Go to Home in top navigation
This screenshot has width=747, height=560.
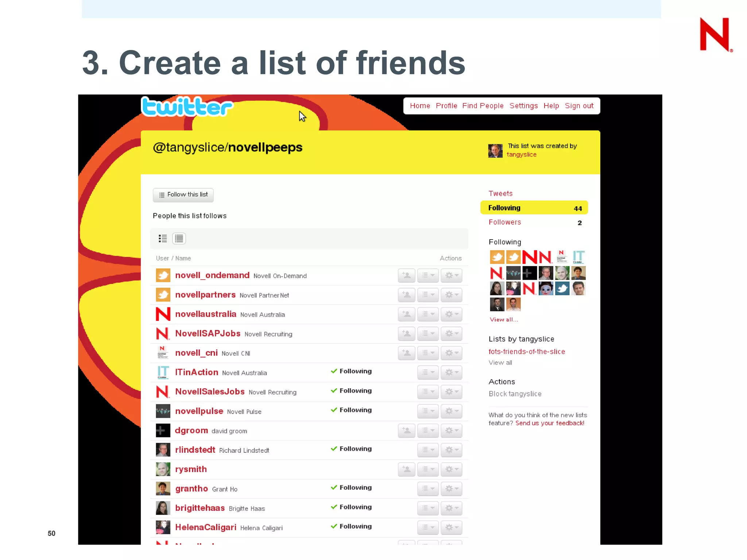point(420,106)
